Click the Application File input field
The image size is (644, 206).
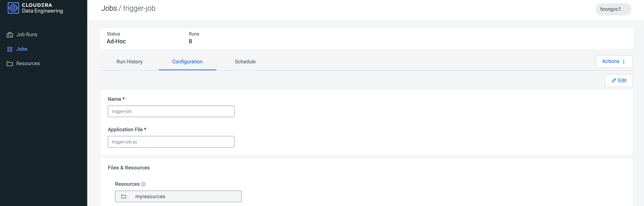(171, 142)
